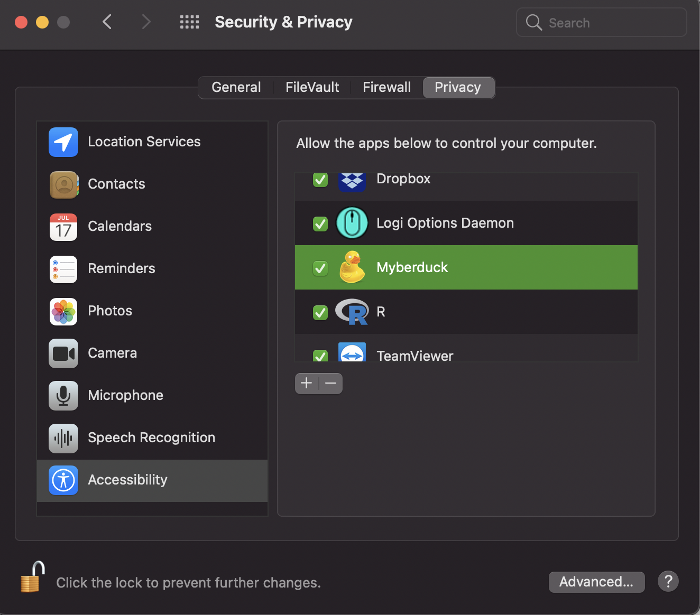This screenshot has height=615, width=700.
Task: Open the Launchpad grid icon in toolbar
Action: pos(189,22)
